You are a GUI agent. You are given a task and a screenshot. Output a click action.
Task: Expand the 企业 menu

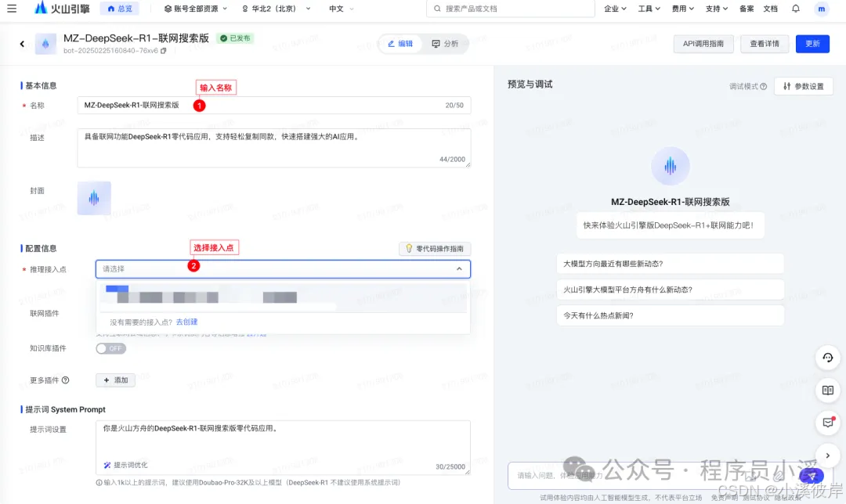[615, 9]
